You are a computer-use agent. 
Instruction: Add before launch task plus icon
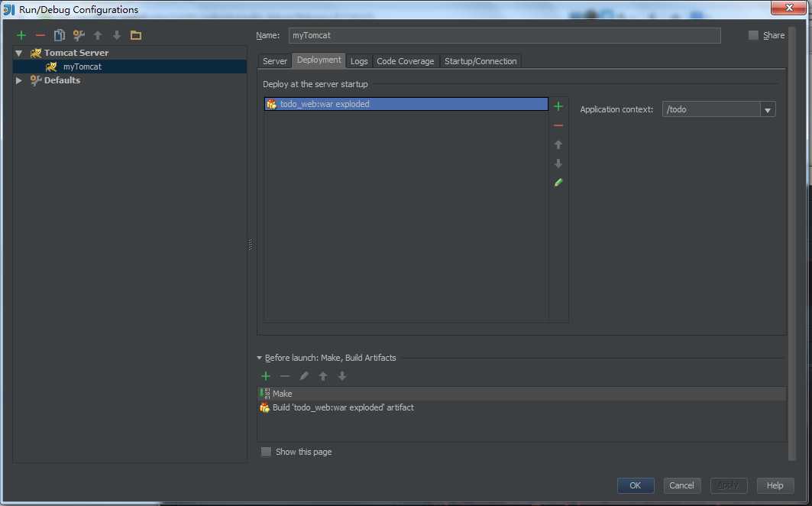pyautogui.click(x=266, y=376)
